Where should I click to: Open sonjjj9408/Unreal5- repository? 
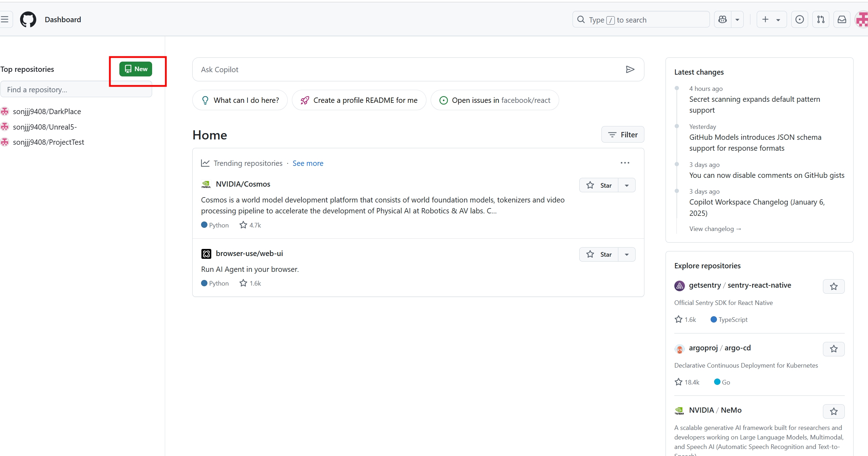(45, 127)
